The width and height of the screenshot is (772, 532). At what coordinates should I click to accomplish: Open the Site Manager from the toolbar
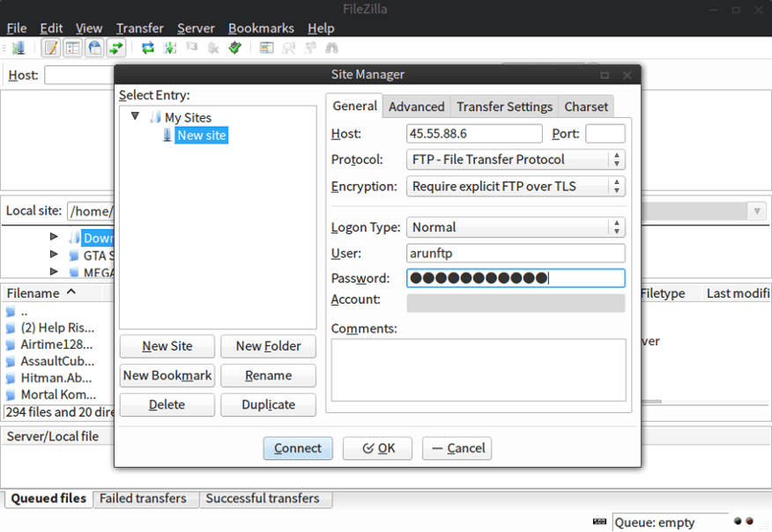[19, 48]
